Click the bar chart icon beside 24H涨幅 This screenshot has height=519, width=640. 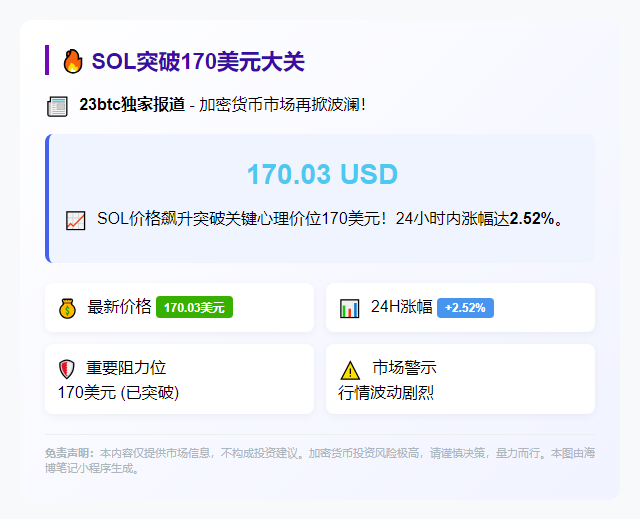(x=350, y=308)
